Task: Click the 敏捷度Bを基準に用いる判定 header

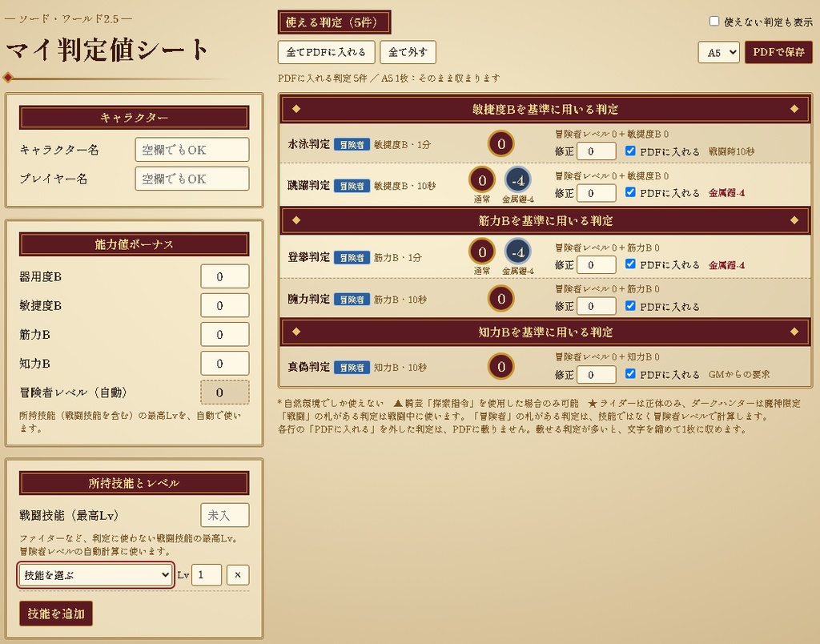Action: 545,109
